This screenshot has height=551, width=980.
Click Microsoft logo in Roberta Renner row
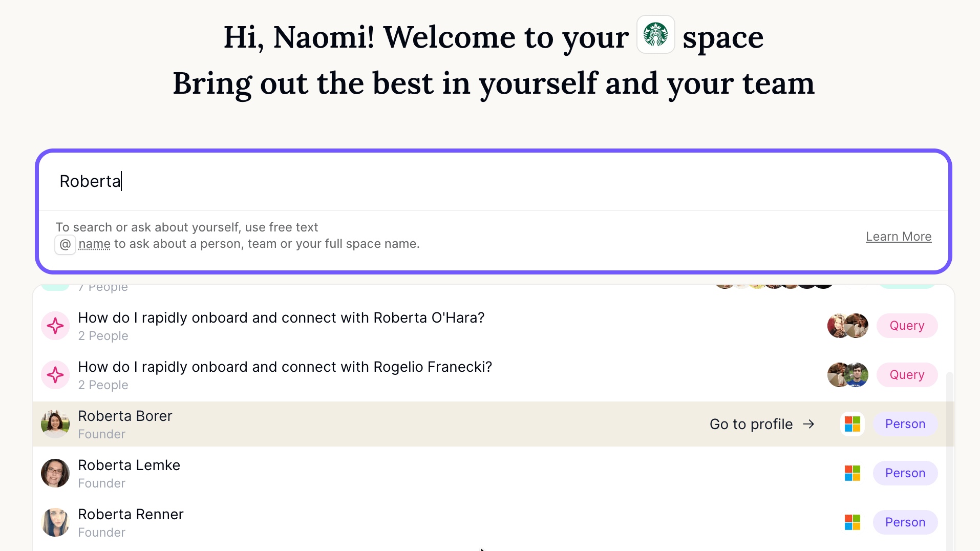(853, 522)
